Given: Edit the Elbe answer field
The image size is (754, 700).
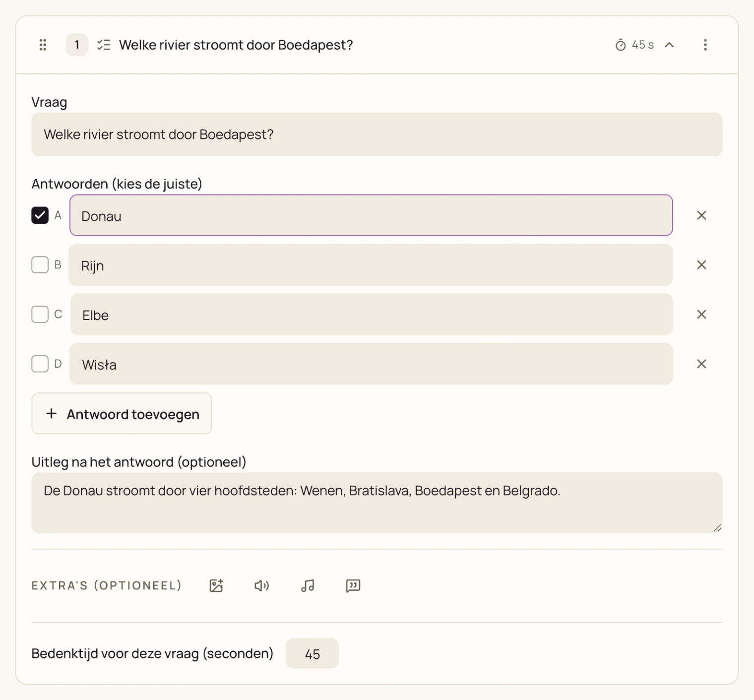Looking at the screenshot, I should [x=372, y=315].
